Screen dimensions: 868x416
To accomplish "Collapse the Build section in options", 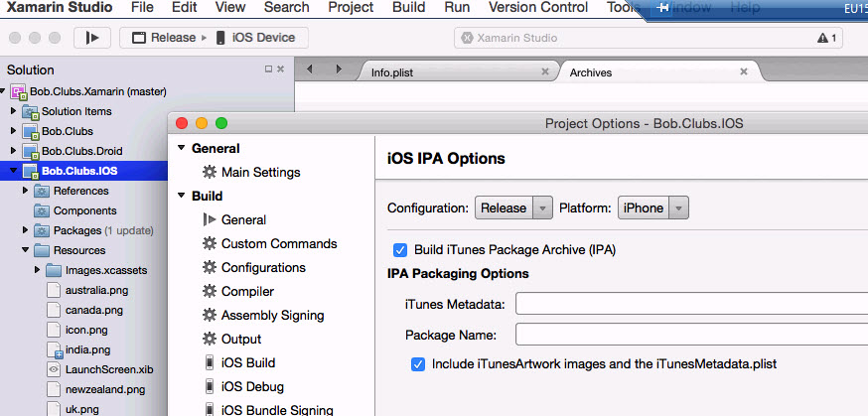I will coord(181,196).
